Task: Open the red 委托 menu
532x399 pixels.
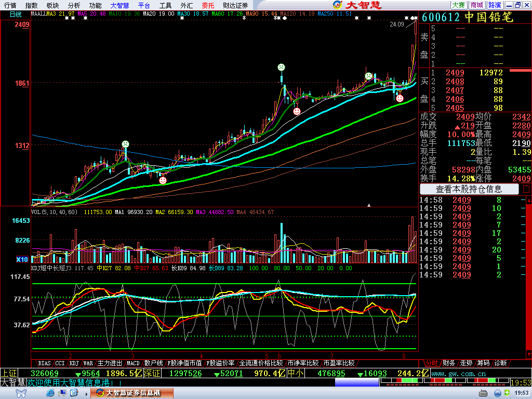Action: click(x=208, y=5)
